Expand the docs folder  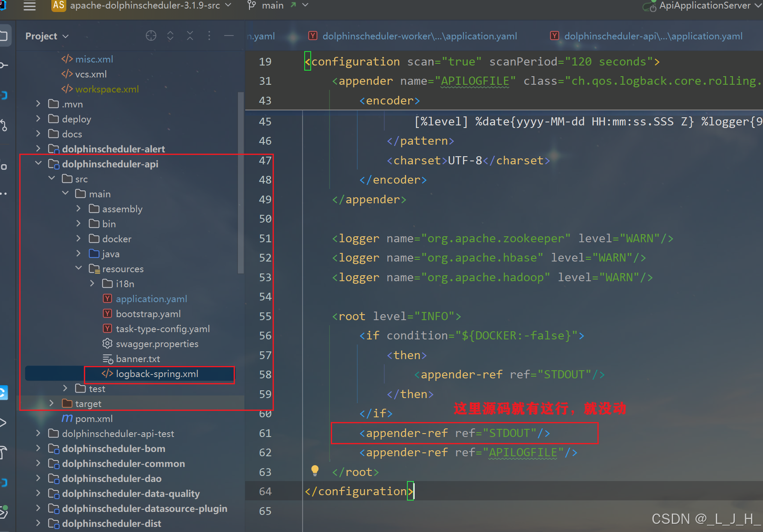tap(38, 134)
